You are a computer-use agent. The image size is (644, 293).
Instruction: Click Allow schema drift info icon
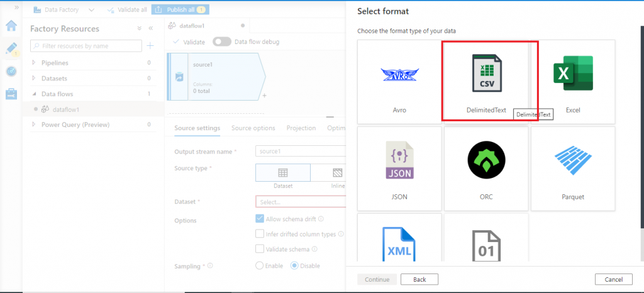click(x=321, y=219)
